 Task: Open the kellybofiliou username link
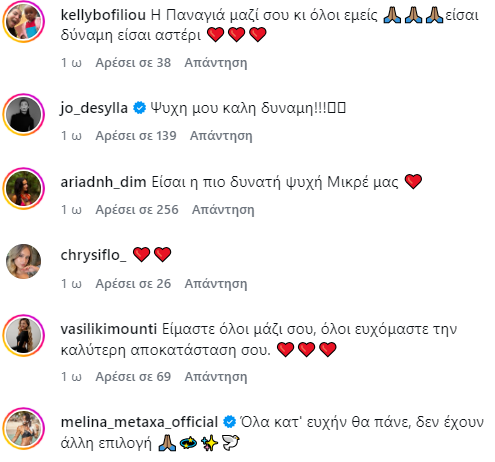click(103, 15)
